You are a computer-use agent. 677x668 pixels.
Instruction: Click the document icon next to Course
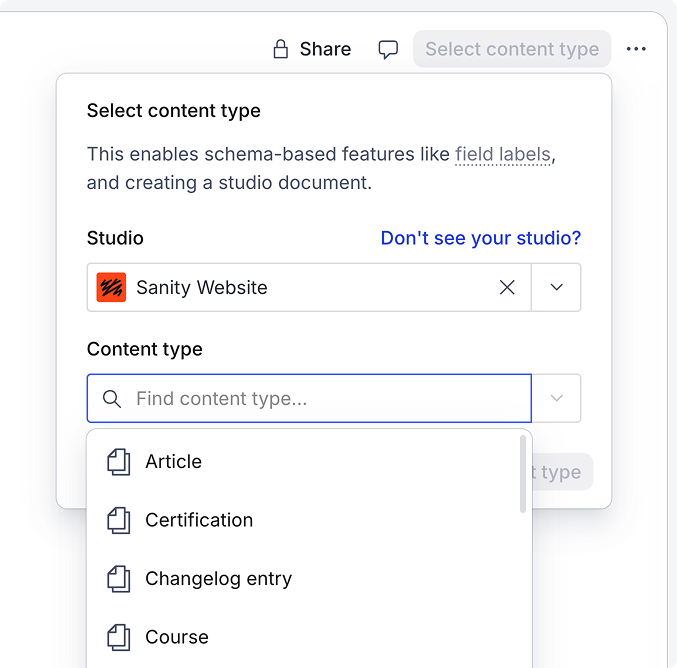coord(118,637)
